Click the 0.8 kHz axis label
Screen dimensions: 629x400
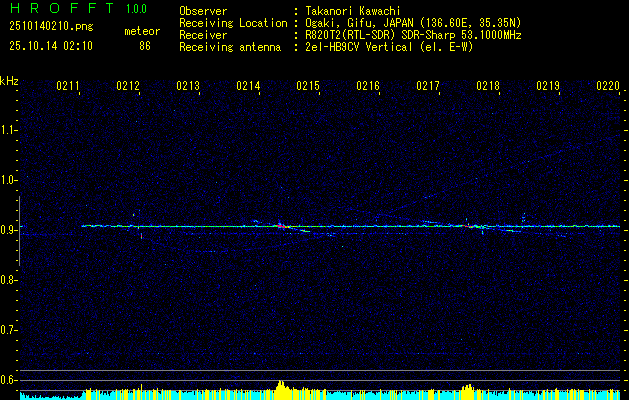click(8, 280)
